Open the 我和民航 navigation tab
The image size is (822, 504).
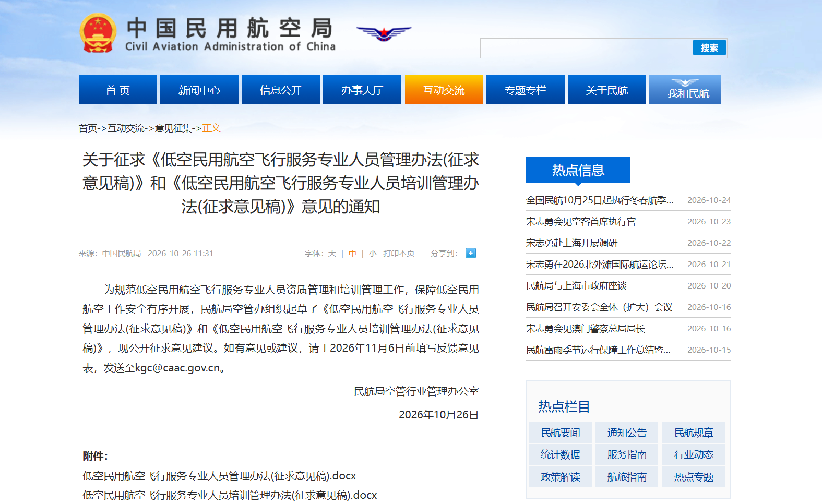coord(685,90)
